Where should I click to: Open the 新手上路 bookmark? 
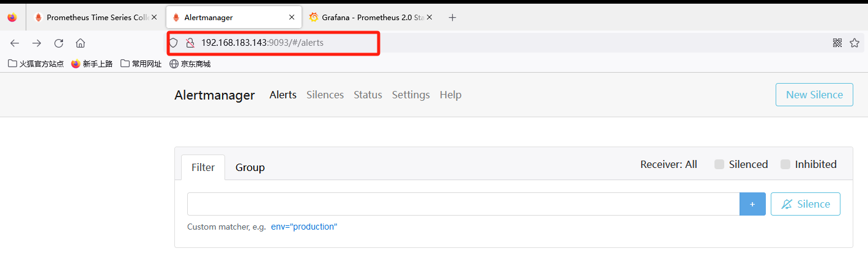click(92, 64)
